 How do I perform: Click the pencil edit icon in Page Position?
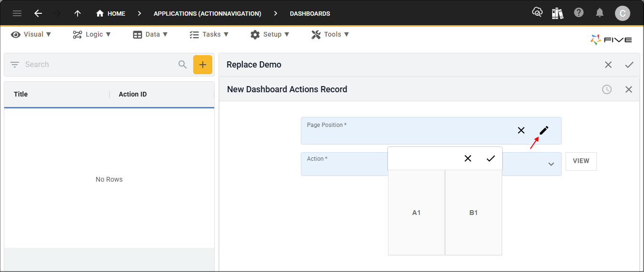click(x=544, y=130)
